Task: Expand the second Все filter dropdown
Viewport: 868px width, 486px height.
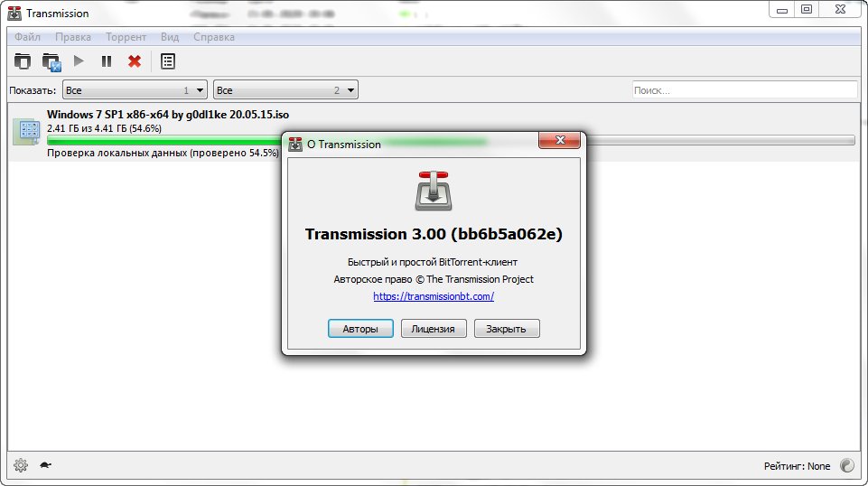Action: [285, 89]
